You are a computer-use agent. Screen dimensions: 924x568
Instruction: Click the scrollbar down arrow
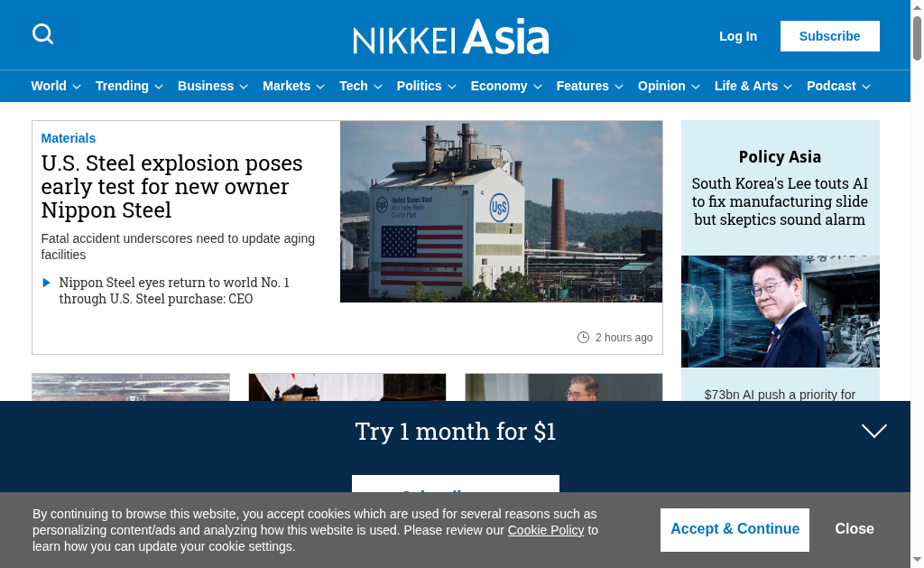click(917, 559)
